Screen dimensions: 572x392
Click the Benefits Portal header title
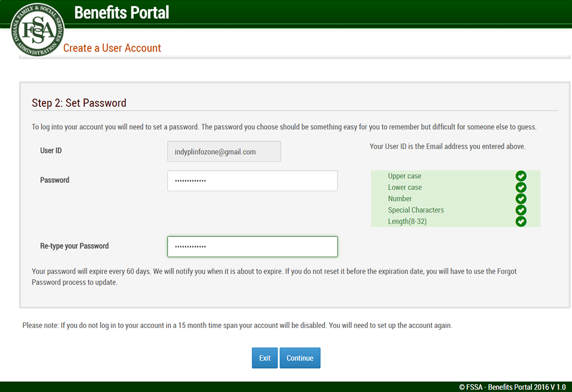pos(121,13)
